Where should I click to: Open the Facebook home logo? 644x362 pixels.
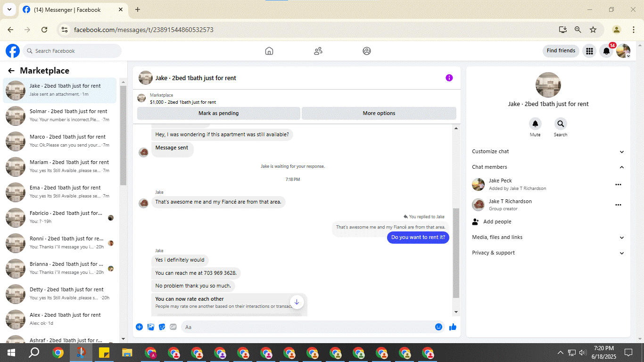point(13,51)
